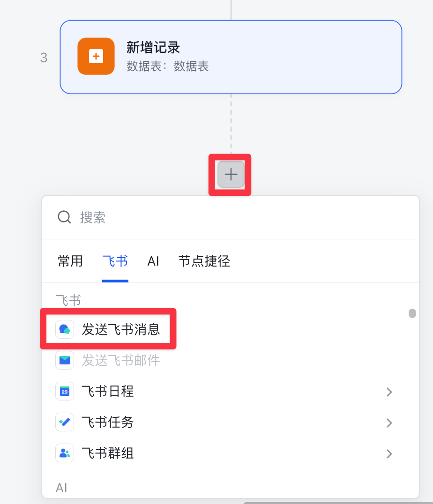This screenshot has width=433, height=504.
Task: Click the orange 新增记录 node icon
Action: [96, 56]
